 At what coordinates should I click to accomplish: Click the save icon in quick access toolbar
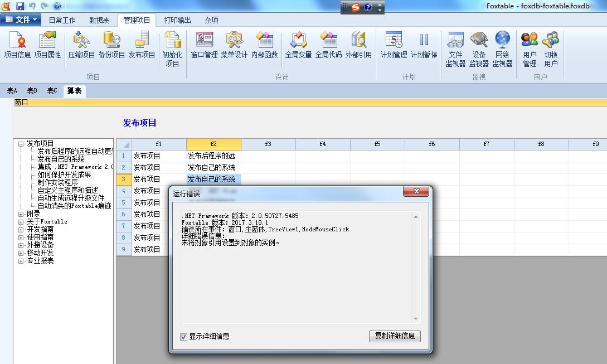click(20, 6)
